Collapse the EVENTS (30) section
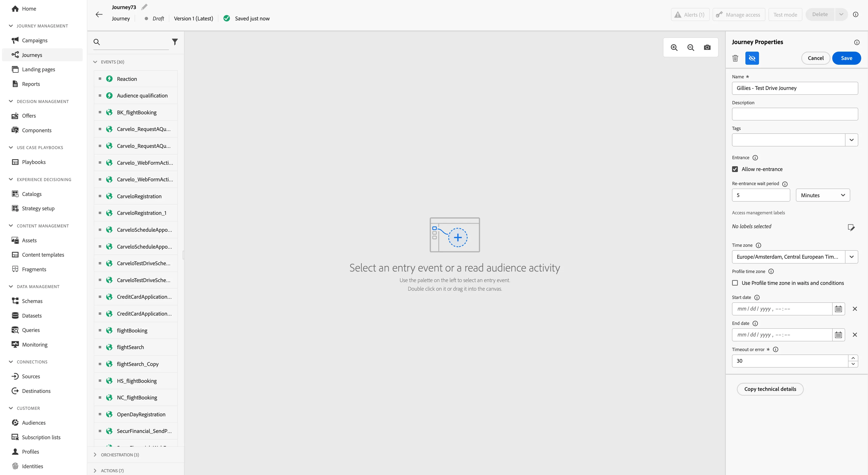868x475 pixels. tap(95, 62)
